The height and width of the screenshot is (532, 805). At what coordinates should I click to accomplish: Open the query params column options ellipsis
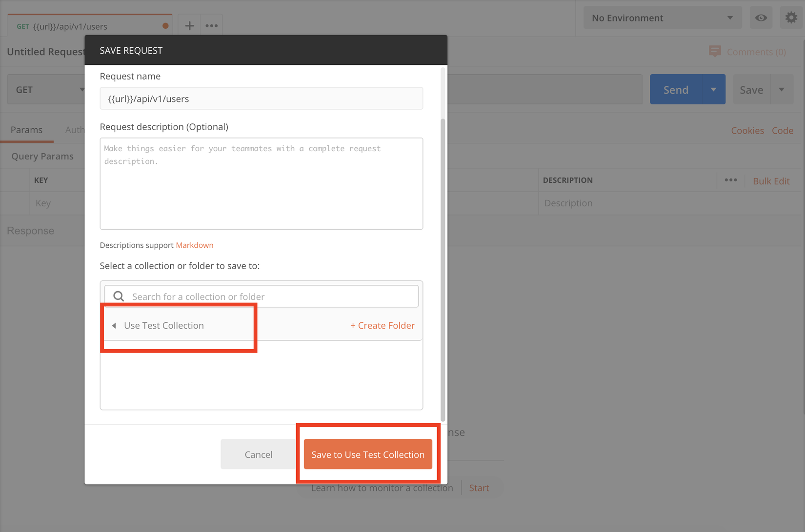[x=730, y=180]
